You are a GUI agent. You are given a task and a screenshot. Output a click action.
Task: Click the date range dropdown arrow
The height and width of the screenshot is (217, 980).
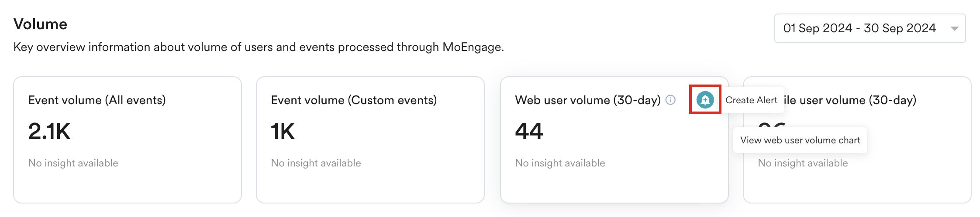tap(954, 29)
